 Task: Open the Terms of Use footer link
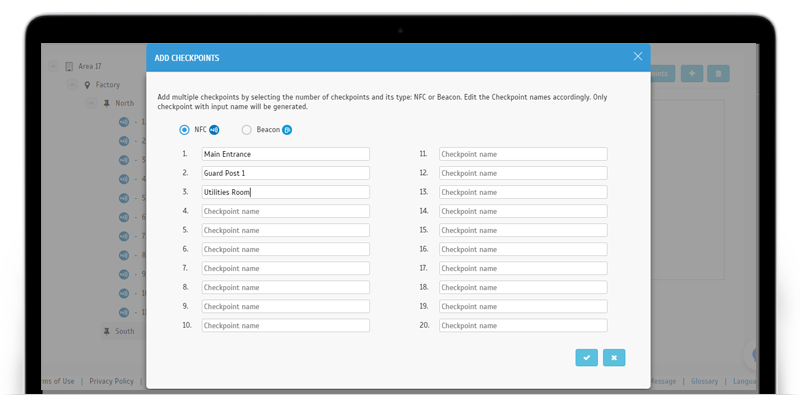point(58,381)
